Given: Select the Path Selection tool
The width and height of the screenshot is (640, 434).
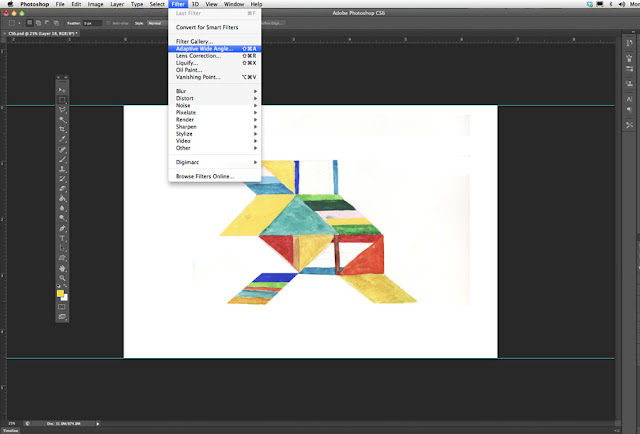Looking at the screenshot, I should pos(62,248).
